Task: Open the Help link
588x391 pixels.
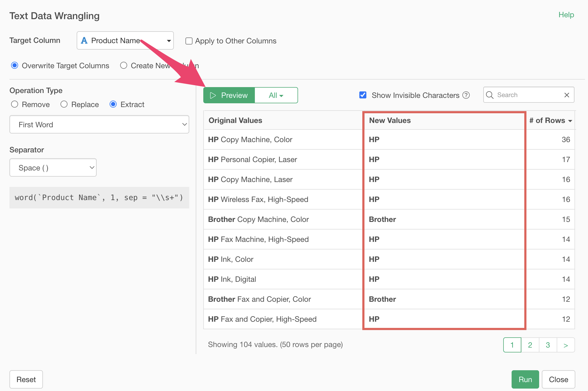Action: (x=566, y=15)
